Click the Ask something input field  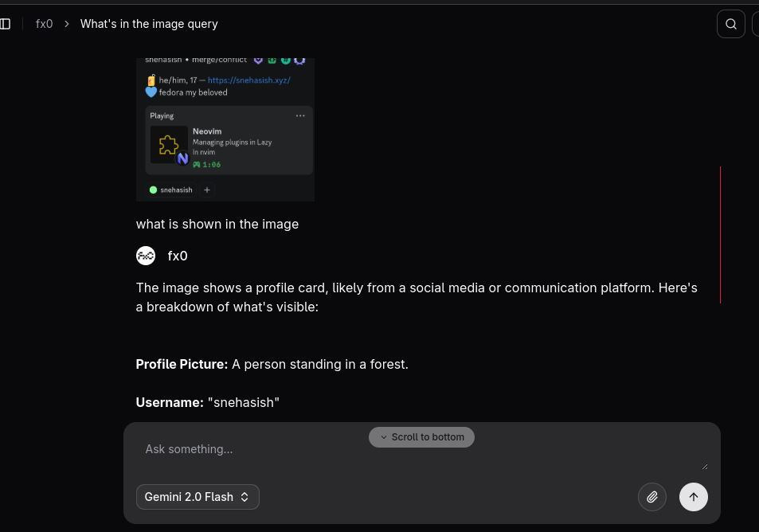pos(421,450)
